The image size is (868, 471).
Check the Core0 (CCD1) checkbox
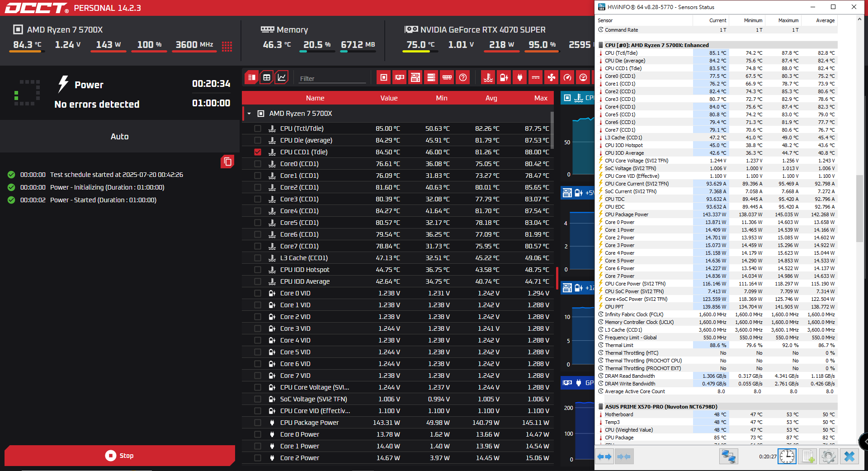(x=258, y=164)
